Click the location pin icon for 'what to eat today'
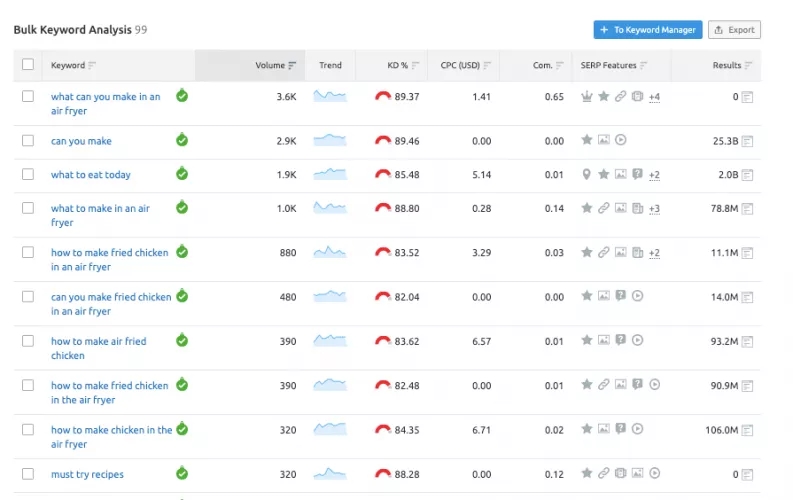Image resolution: width=793 pixels, height=500 pixels. point(587,174)
